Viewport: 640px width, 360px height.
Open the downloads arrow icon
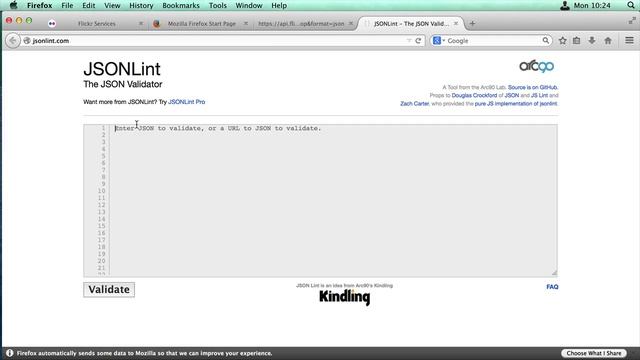[x=592, y=41]
